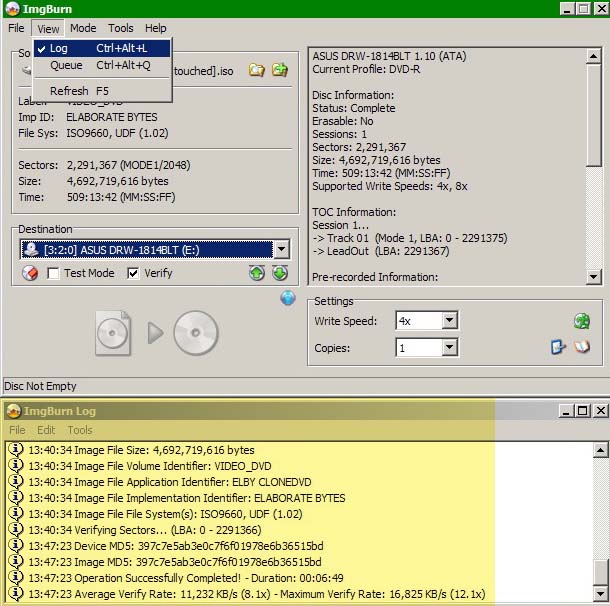The height and width of the screenshot is (606, 610).
Task: Click the 'LeadOut (LBA: 2291367)' line
Action: (x=381, y=251)
